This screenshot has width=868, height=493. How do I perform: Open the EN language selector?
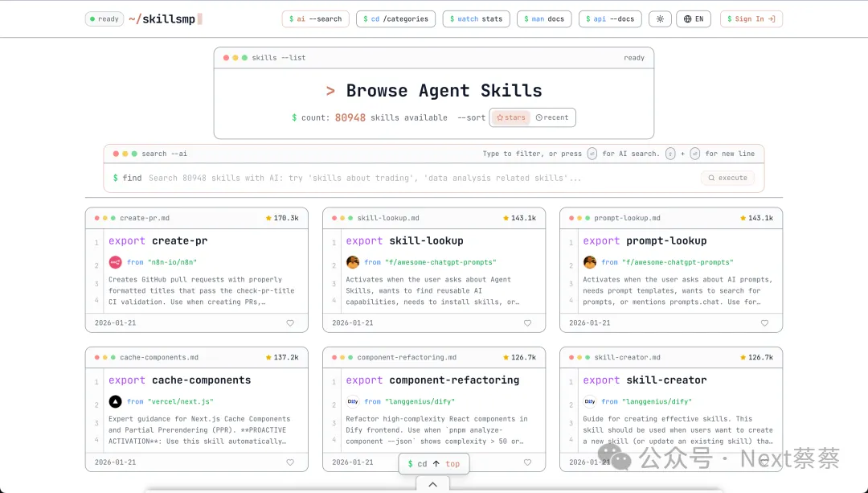694,19
